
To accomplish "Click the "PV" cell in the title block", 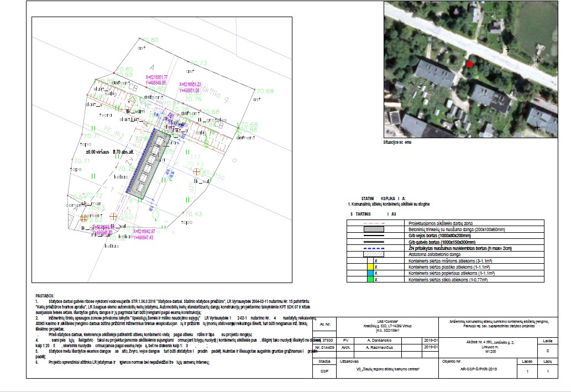I will click(346, 340).
